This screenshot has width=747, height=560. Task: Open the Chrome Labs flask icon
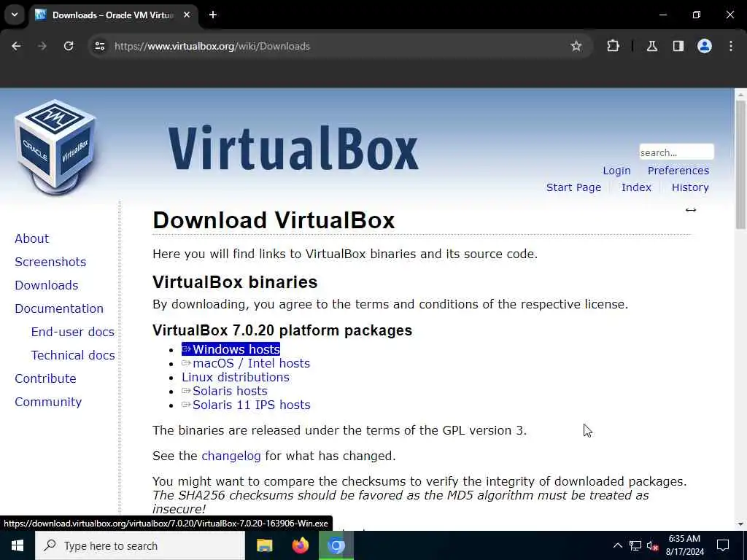[652, 46]
